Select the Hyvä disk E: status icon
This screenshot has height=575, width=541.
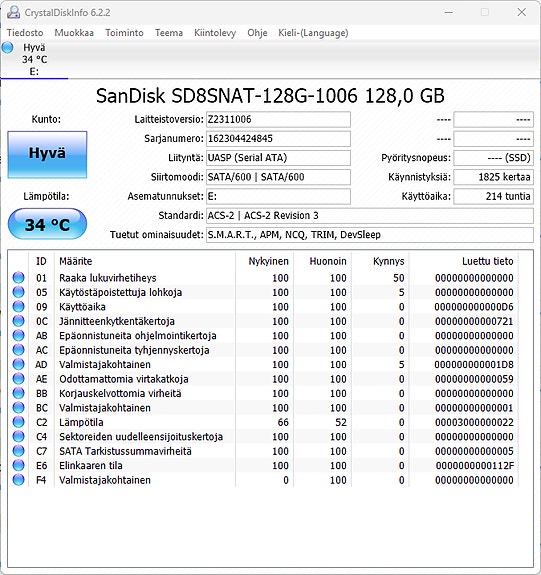click(x=7, y=47)
